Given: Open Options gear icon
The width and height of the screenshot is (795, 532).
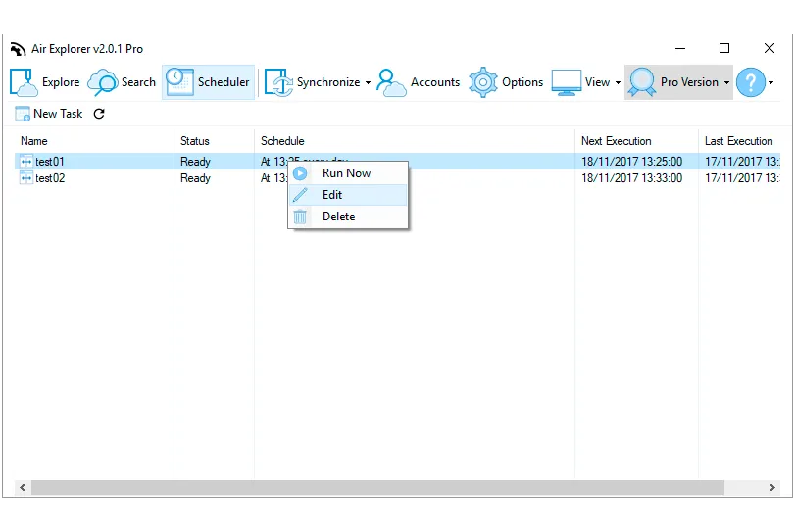Looking at the screenshot, I should pyautogui.click(x=482, y=82).
